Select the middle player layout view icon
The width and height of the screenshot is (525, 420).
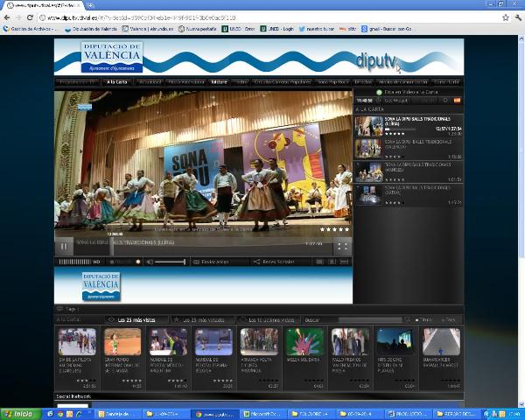332,262
